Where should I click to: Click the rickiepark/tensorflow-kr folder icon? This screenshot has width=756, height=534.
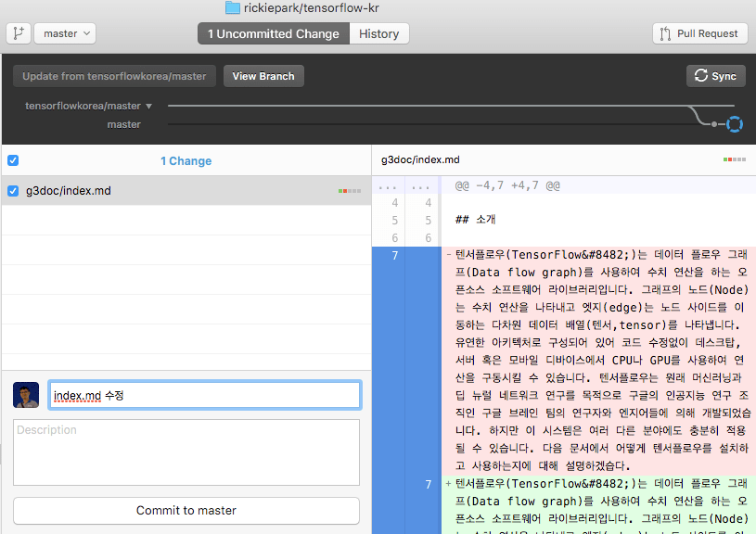(x=233, y=7)
